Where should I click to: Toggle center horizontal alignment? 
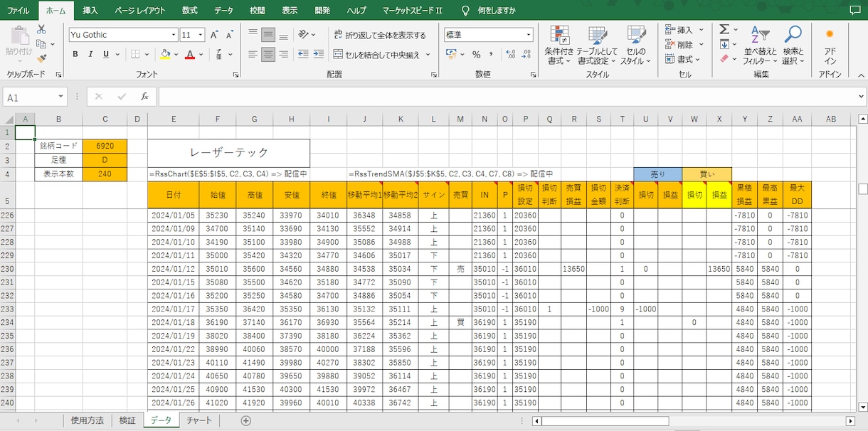(x=268, y=54)
